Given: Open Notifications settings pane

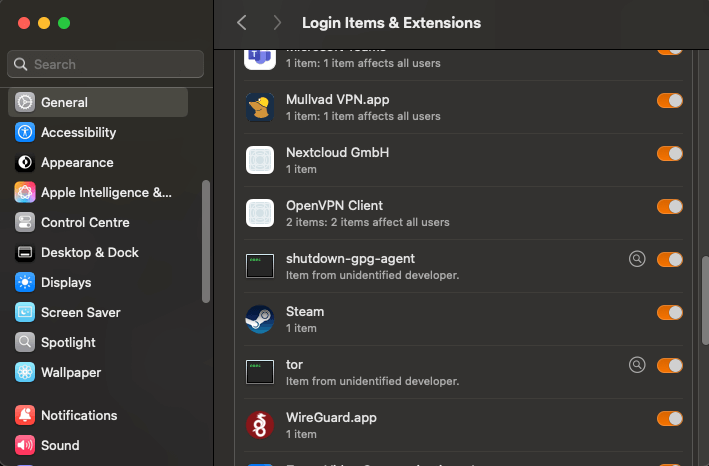Looking at the screenshot, I should [x=98, y=415].
